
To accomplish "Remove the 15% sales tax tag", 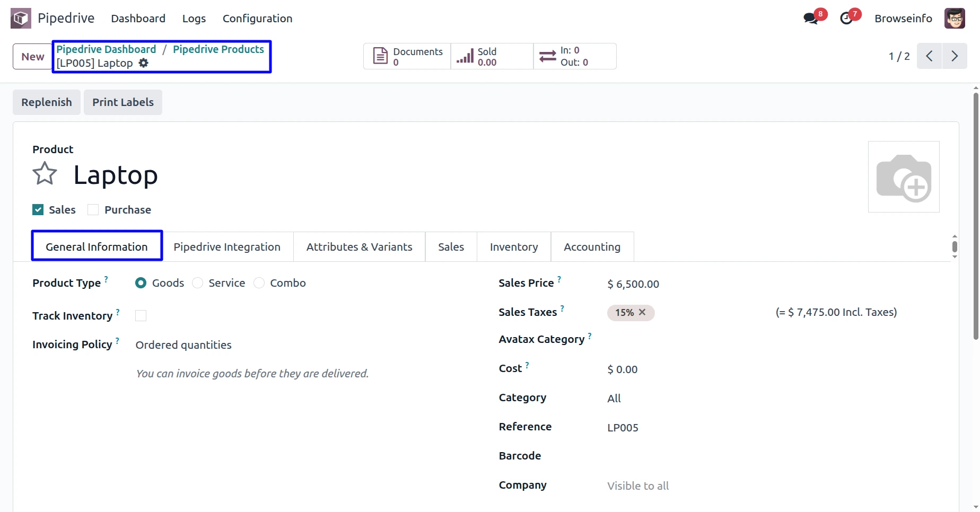I will click(x=642, y=312).
